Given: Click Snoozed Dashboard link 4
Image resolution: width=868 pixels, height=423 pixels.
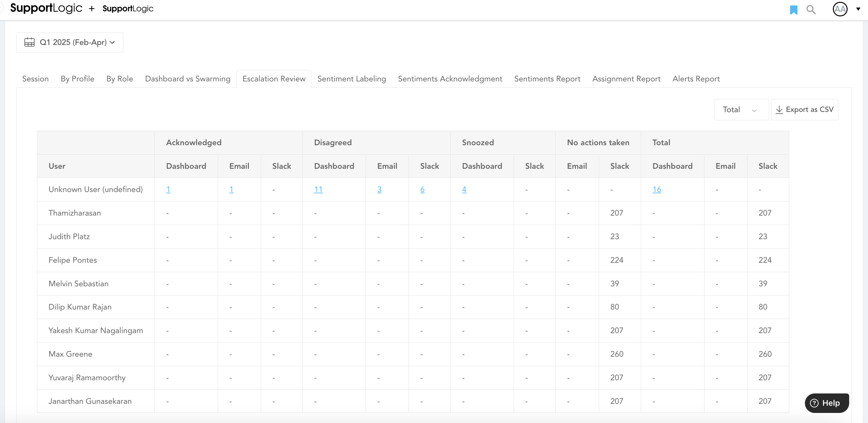Looking at the screenshot, I should [464, 189].
